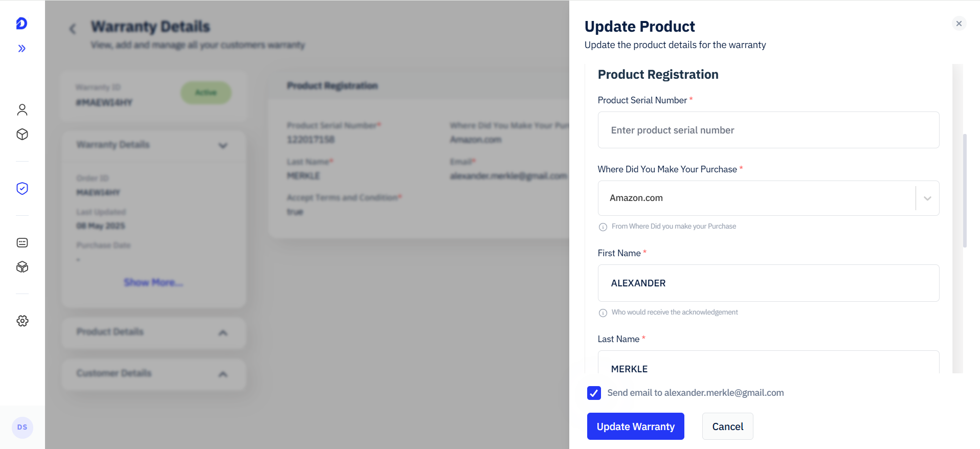The width and height of the screenshot is (980, 449).
Task: Click the product serial number field
Action: [x=768, y=130]
